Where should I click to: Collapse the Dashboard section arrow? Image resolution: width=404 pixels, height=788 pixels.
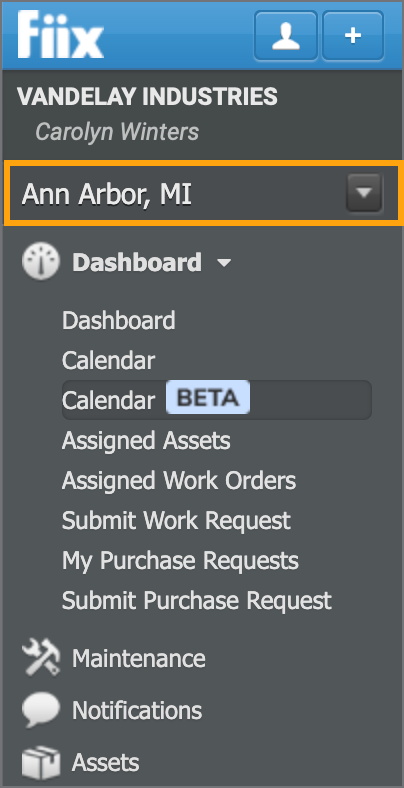pyautogui.click(x=224, y=263)
